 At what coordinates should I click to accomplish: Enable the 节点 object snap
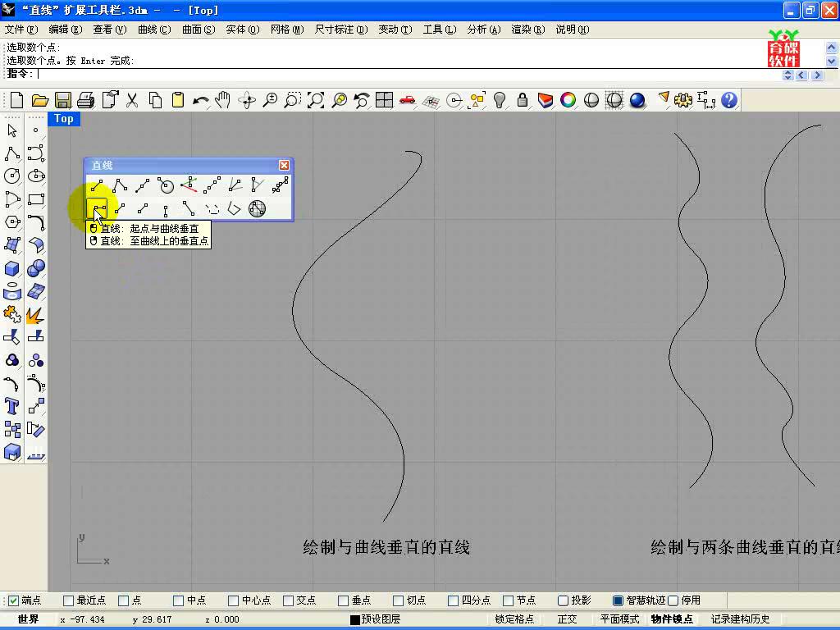click(519, 600)
